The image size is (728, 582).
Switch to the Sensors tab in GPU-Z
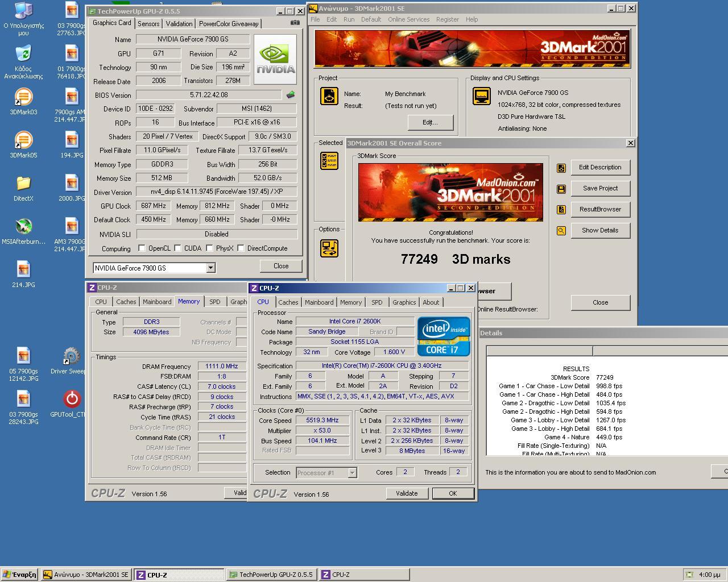[148, 24]
